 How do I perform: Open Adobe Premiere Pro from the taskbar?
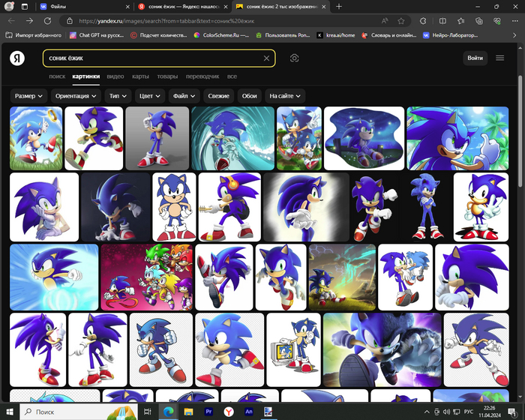click(x=208, y=412)
